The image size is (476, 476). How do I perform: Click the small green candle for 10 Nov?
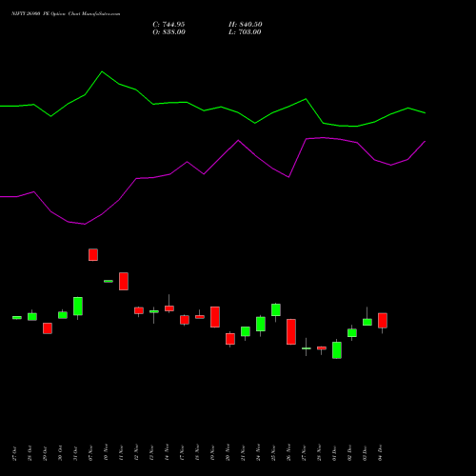coord(109,281)
